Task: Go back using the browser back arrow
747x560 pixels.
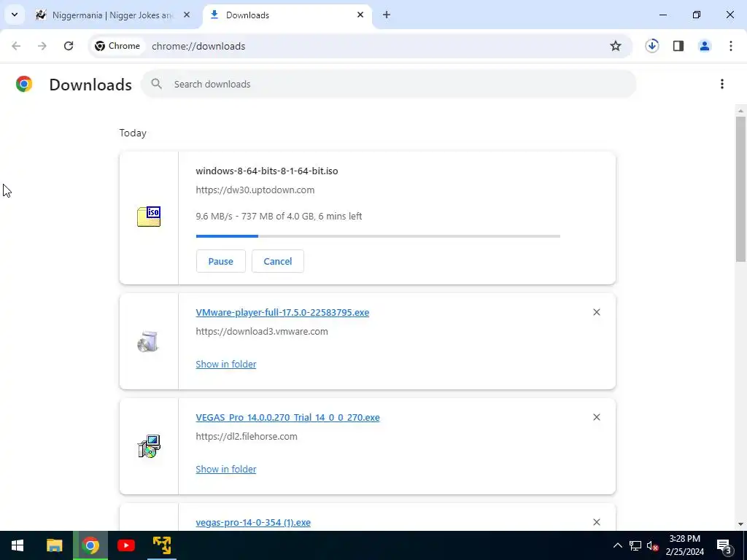Action: pyautogui.click(x=16, y=46)
